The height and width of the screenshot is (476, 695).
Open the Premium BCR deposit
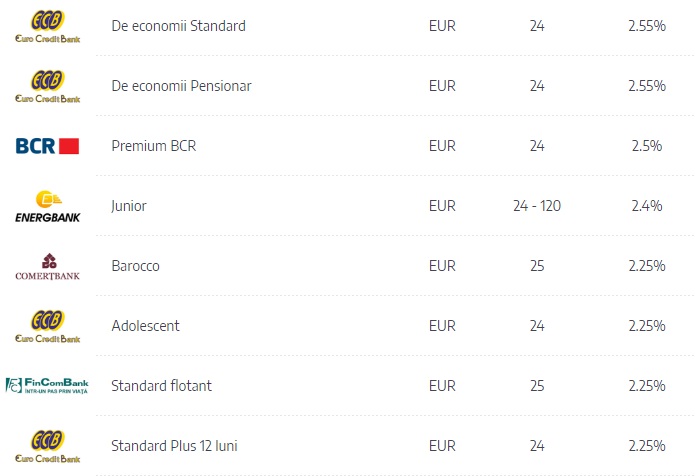point(154,146)
